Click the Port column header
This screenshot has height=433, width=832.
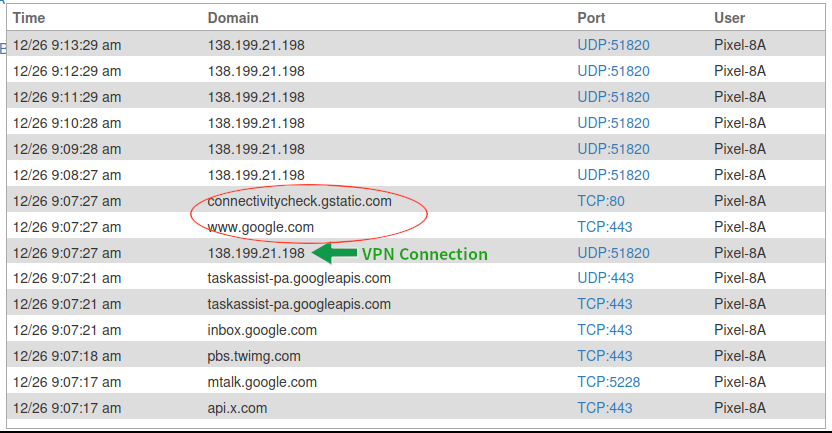click(591, 18)
